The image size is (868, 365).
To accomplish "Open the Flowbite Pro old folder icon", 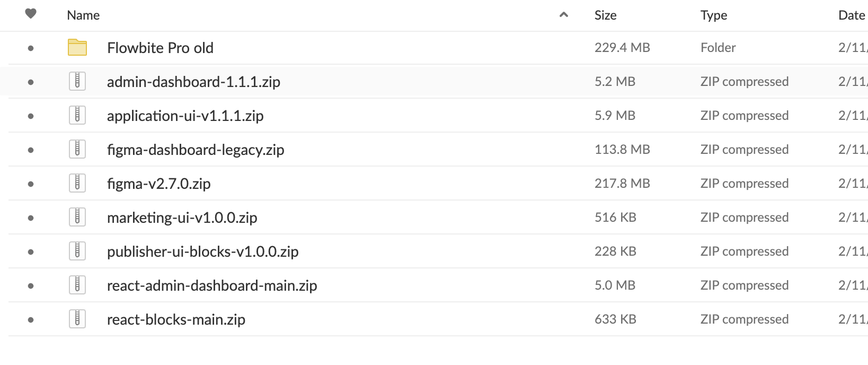I will tap(77, 47).
